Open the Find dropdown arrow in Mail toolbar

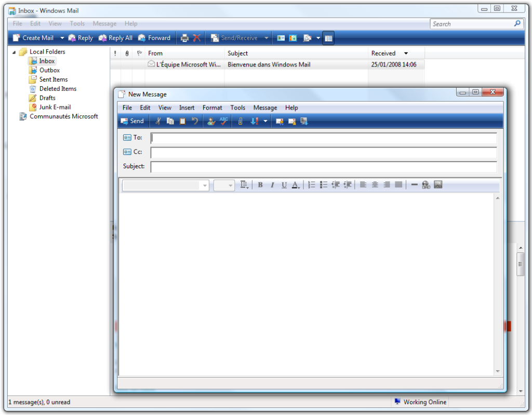point(318,38)
